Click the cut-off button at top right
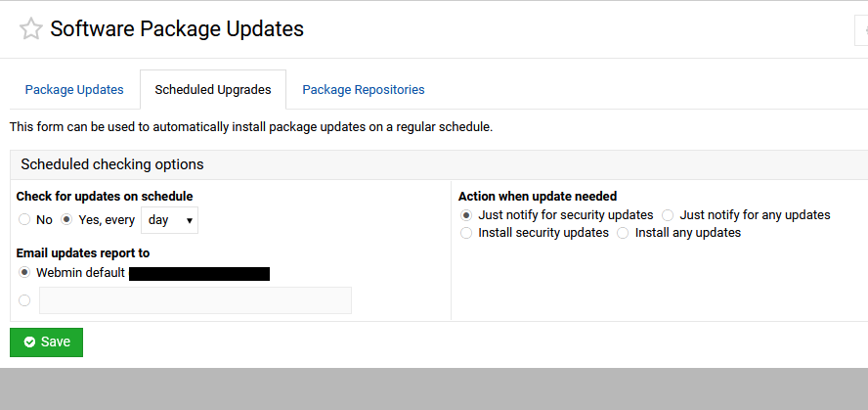This screenshot has height=410, width=868. [x=861, y=30]
